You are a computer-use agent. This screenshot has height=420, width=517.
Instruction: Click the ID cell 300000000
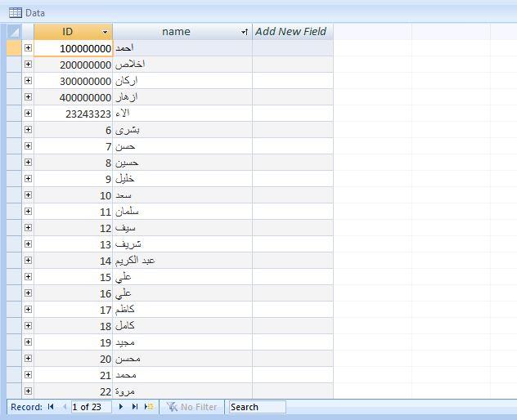point(73,81)
